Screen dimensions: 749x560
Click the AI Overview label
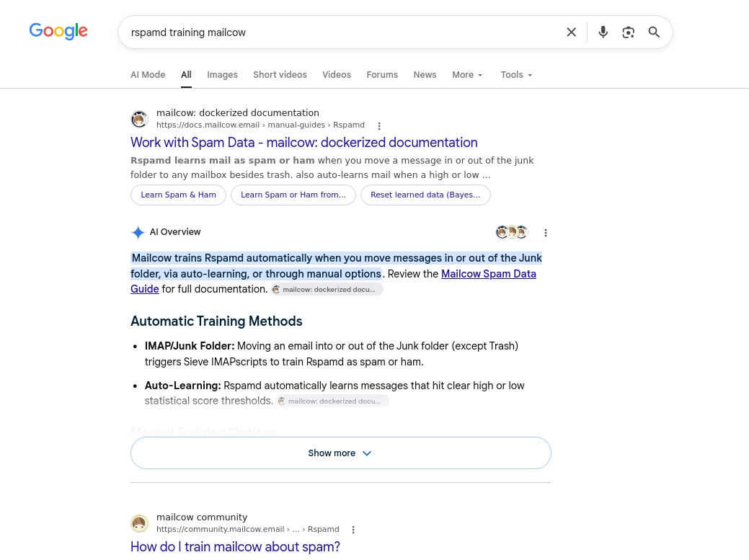click(x=175, y=232)
